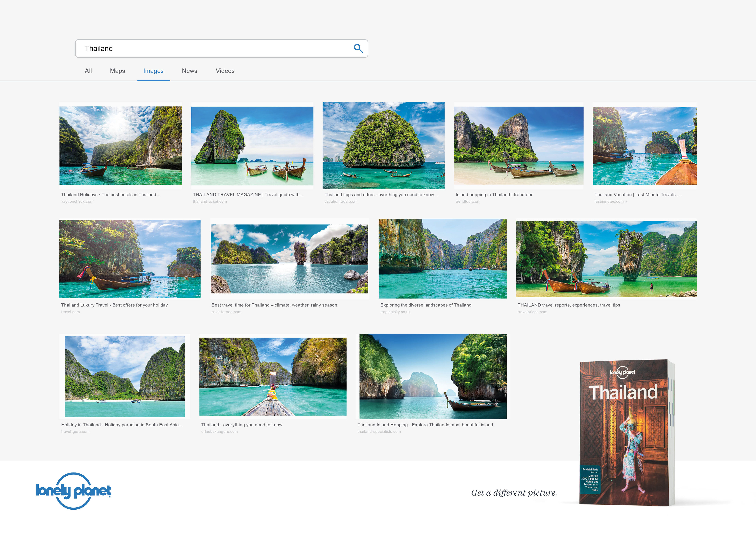This screenshot has width=756, height=535.
Task: Open the Maps tab
Action: (118, 71)
